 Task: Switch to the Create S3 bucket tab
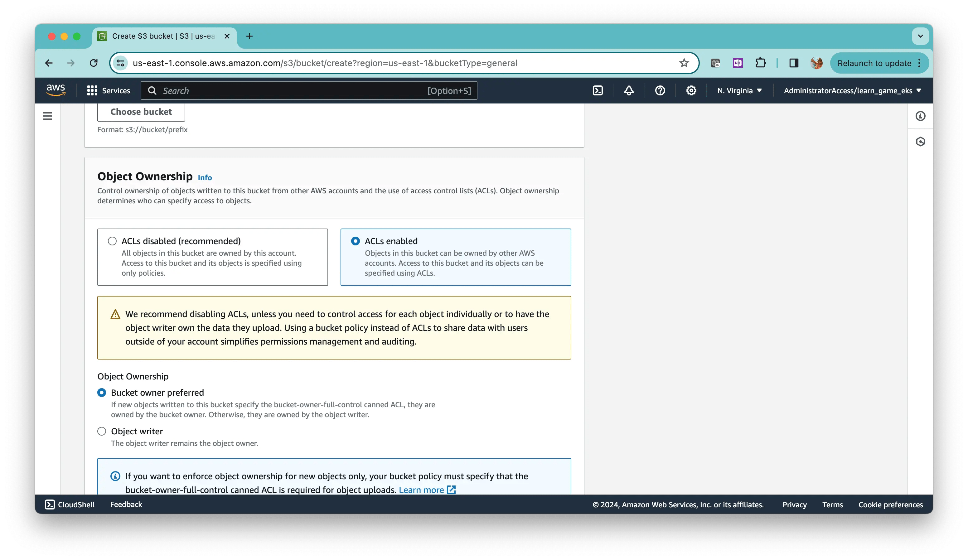(161, 36)
